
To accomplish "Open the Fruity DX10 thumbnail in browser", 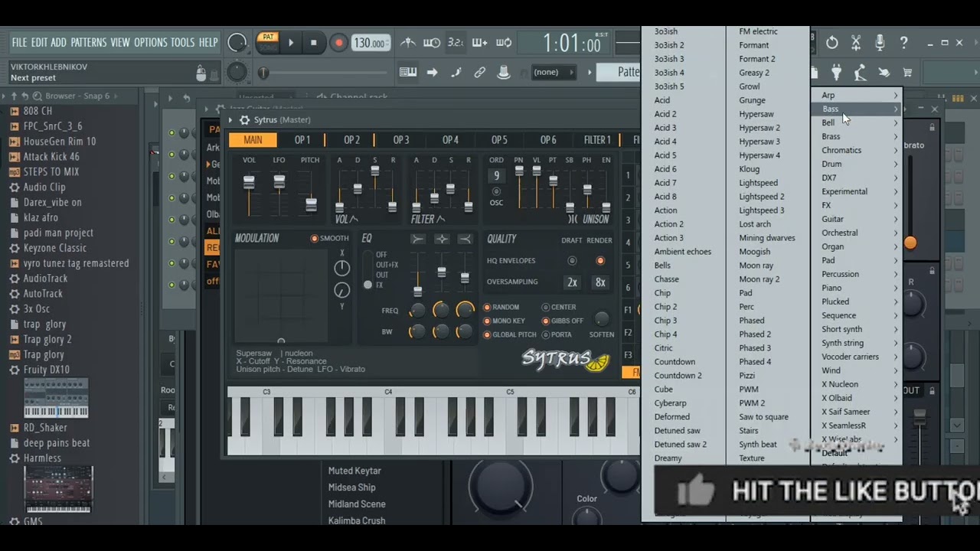I will pyautogui.click(x=56, y=398).
